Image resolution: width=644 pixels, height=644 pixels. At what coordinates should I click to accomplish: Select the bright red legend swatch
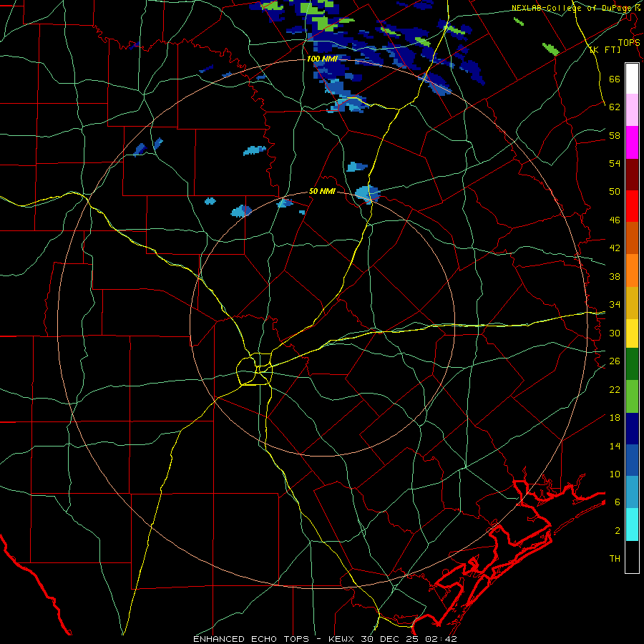pos(632,206)
